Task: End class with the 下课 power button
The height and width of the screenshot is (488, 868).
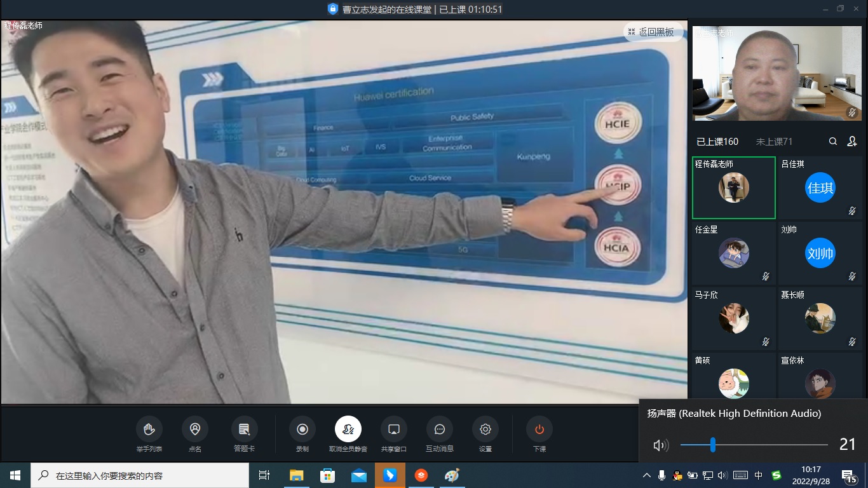Action: [539, 430]
